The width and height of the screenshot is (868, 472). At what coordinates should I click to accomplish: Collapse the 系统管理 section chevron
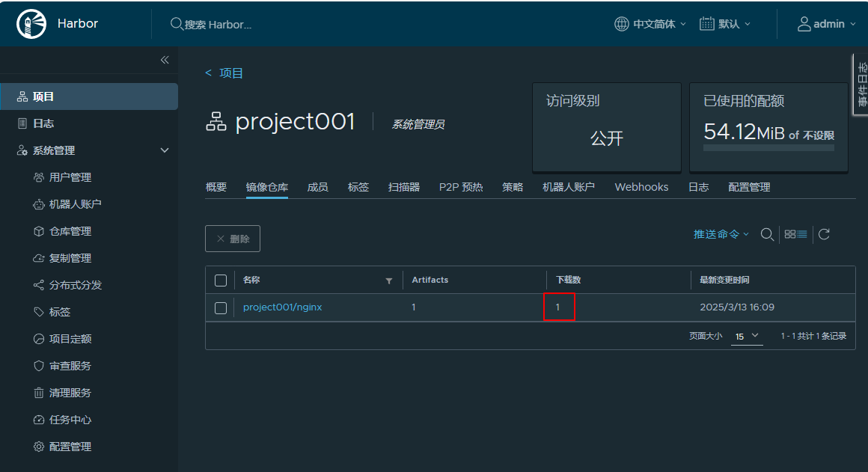(x=165, y=150)
